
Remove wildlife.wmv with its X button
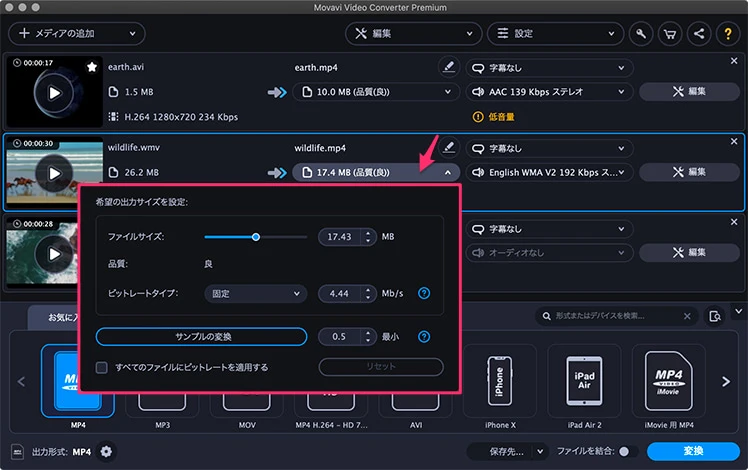click(734, 141)
